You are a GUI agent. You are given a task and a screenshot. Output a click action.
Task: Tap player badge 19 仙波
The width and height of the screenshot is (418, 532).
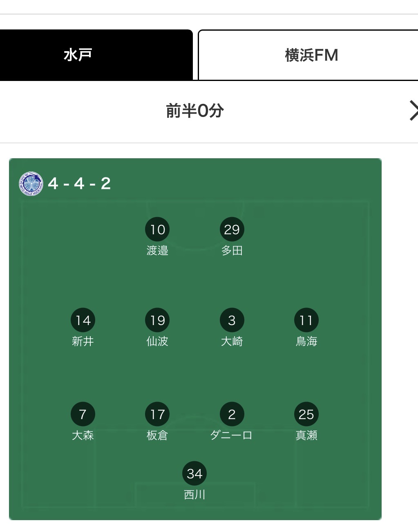(x=157, y=320)
